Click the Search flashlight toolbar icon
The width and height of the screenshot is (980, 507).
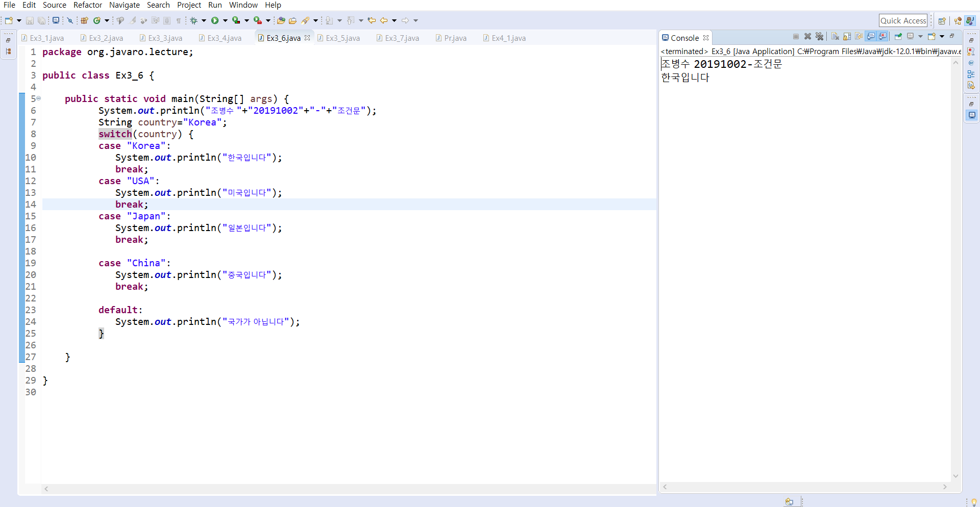point(305,20)
